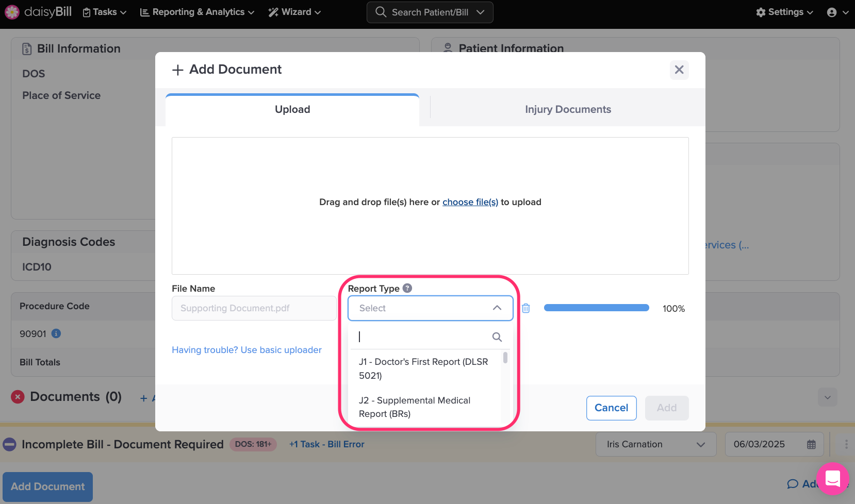Click the search magnifier in dropdown
Image resolution: width=855 pixels, height=504 pixels.
point(497,337)
